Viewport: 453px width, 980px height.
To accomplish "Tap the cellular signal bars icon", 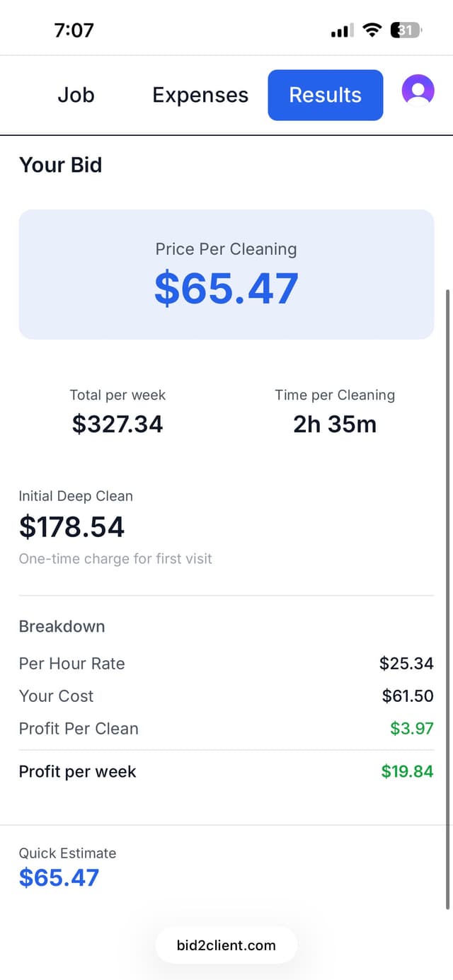I will (x=343, y=30).
